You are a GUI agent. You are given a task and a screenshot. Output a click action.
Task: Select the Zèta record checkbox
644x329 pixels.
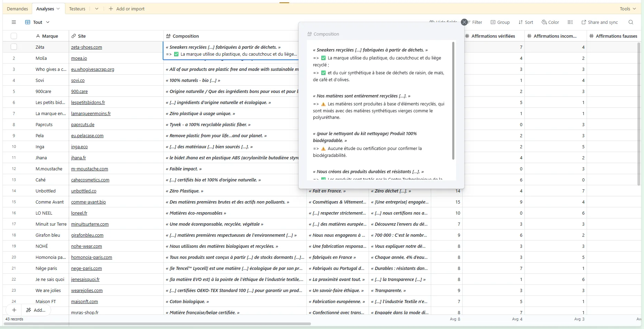click(x=14, y=47)
